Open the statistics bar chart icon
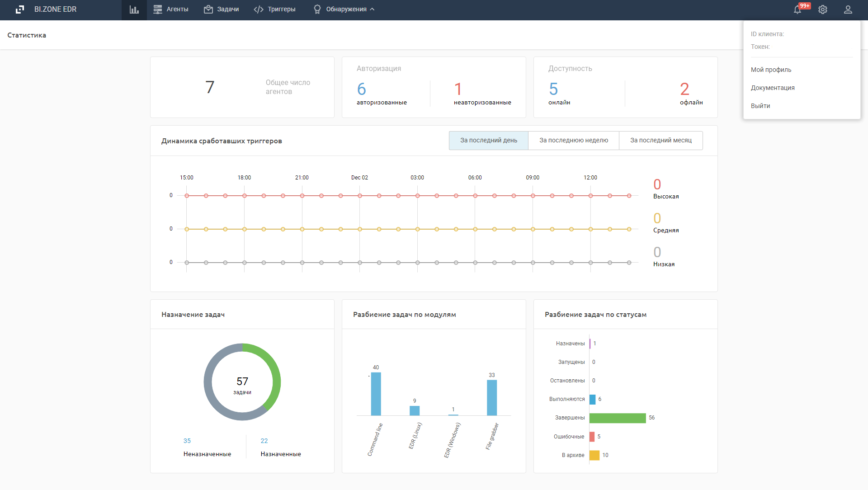 134,9
